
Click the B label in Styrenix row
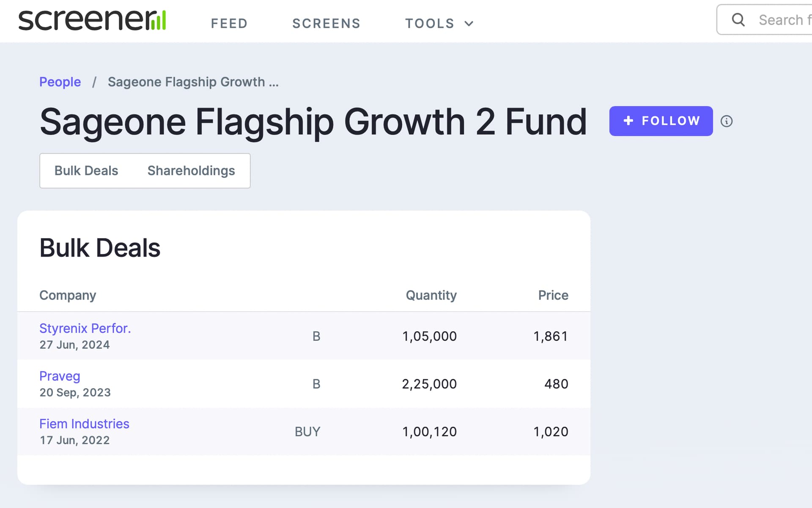click(316, 336)
